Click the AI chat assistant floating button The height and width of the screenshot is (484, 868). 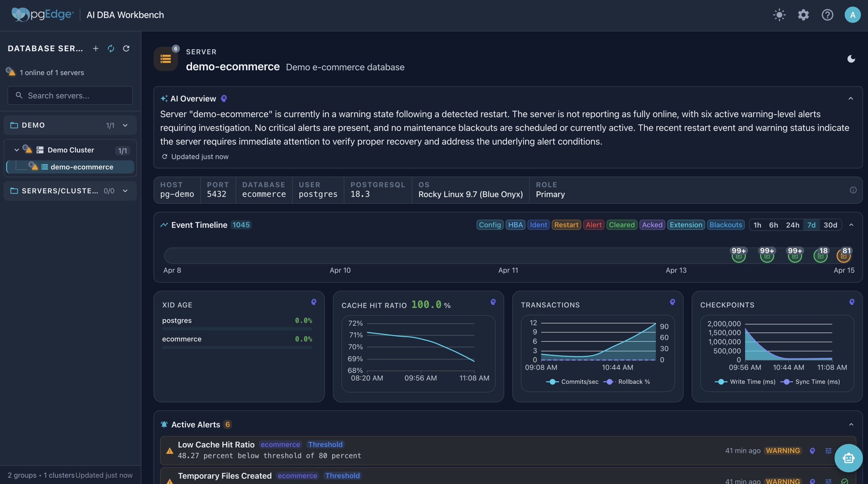click(x=848, y=458)
